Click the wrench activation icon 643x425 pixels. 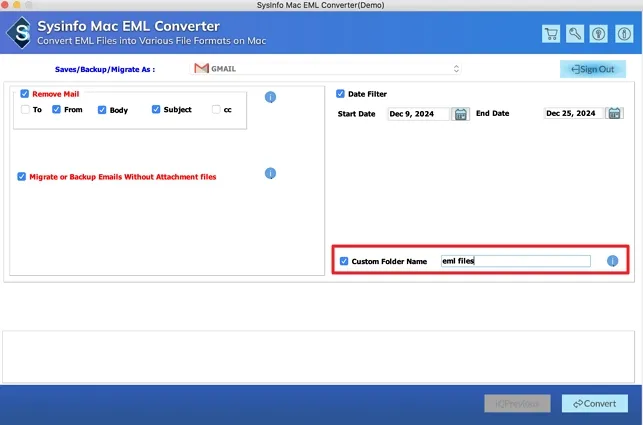[x=575, y=34]
